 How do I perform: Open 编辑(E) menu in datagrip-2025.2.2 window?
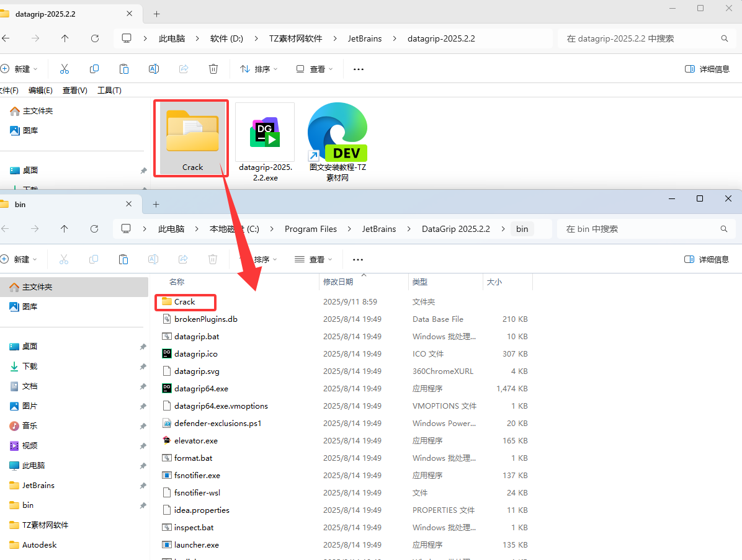40,91
